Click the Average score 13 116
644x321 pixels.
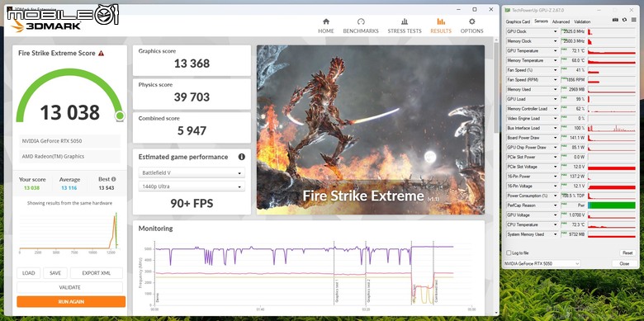point(70,188)
